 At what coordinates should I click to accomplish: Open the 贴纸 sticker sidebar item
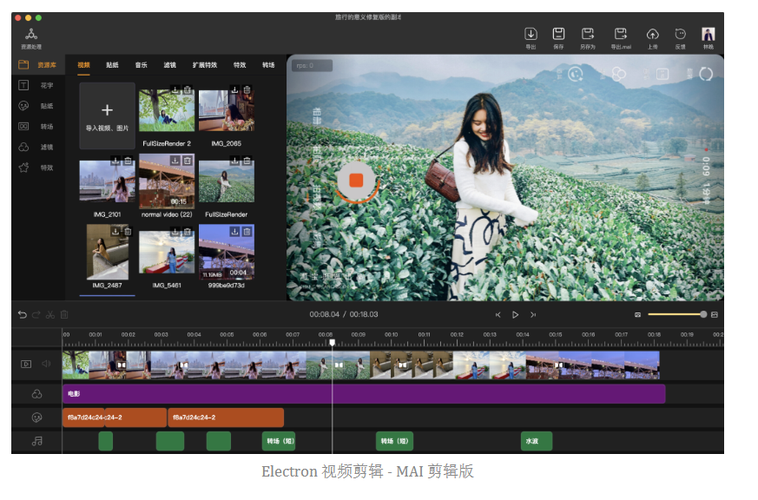pyautogui.click(x=36, y=106)
